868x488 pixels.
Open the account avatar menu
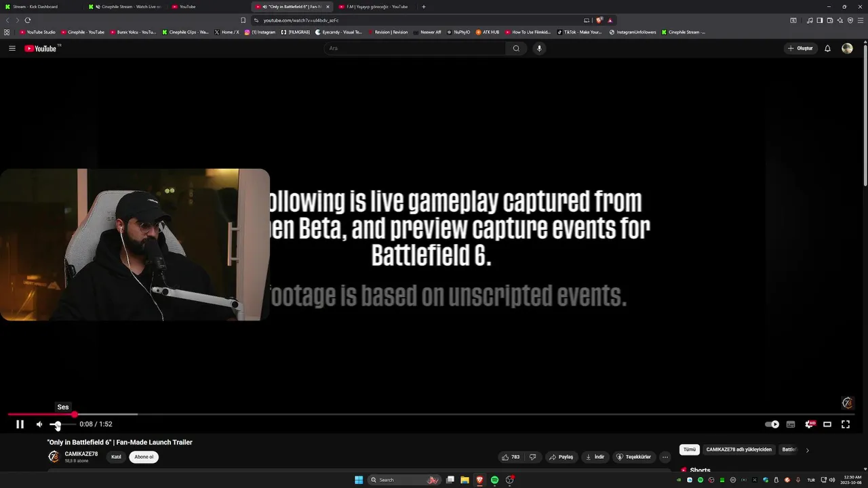(x=847, y=48)
